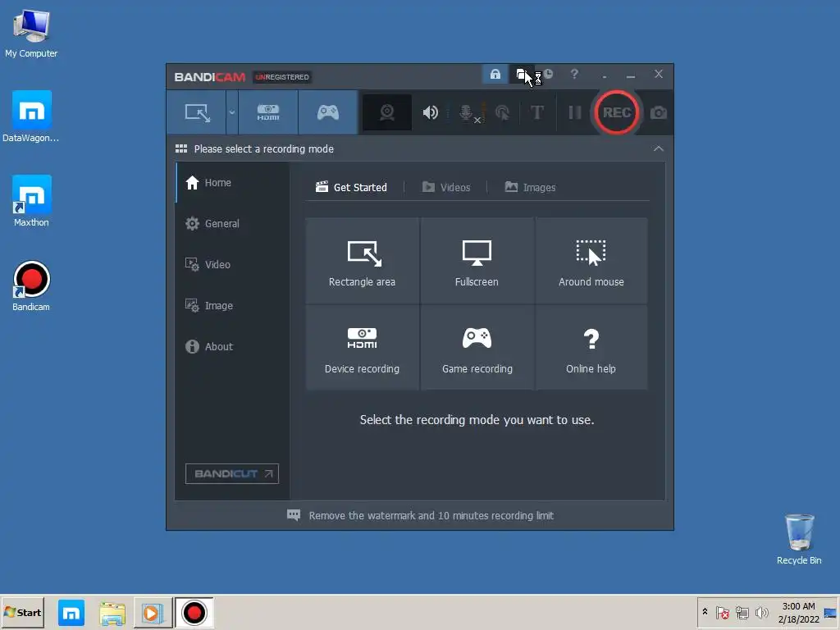Open the My Computer desktop icon
Image resolution: width=840 pixels, height=630 pixels.
tap(31, 34)
